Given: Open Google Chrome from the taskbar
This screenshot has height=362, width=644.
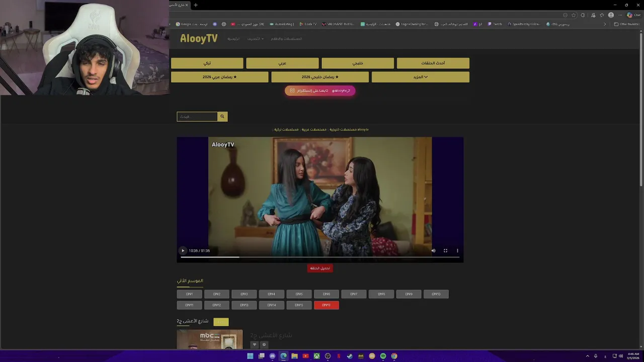Looking at the screenshot, I should click(x=394, y=356).
